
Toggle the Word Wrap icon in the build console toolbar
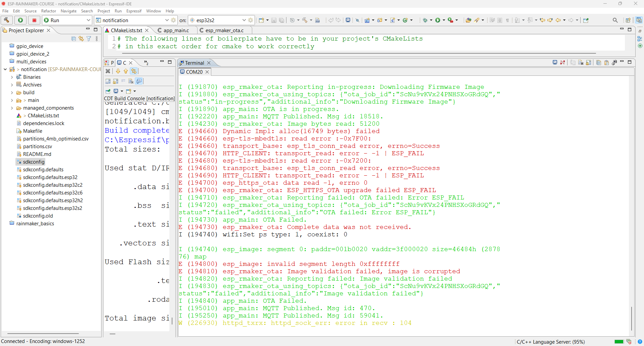click(x=123, y=81)
